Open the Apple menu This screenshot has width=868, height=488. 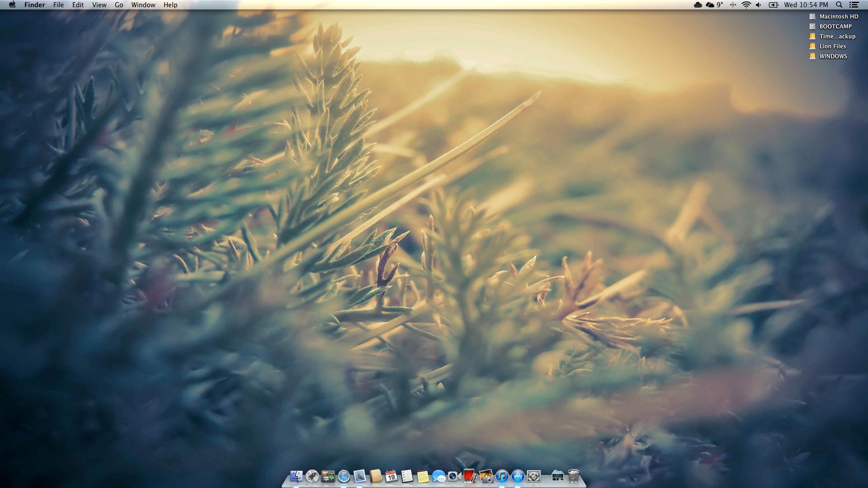click(x=12, y=5)
